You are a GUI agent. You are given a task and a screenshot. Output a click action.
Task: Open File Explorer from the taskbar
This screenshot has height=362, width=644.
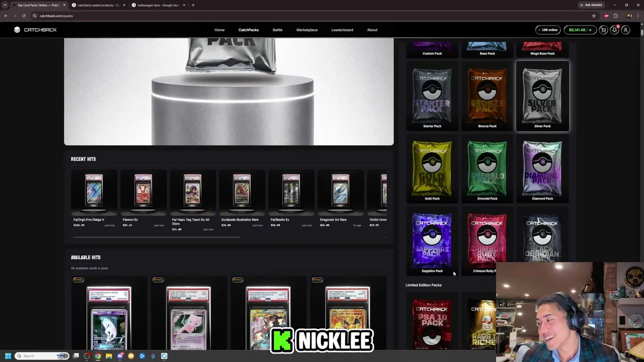pos(109,356)
